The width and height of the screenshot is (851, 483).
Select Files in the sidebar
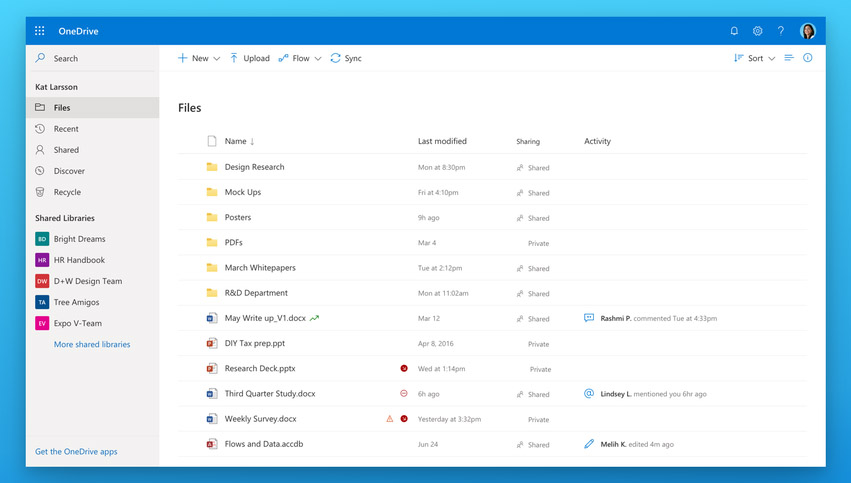92,107
